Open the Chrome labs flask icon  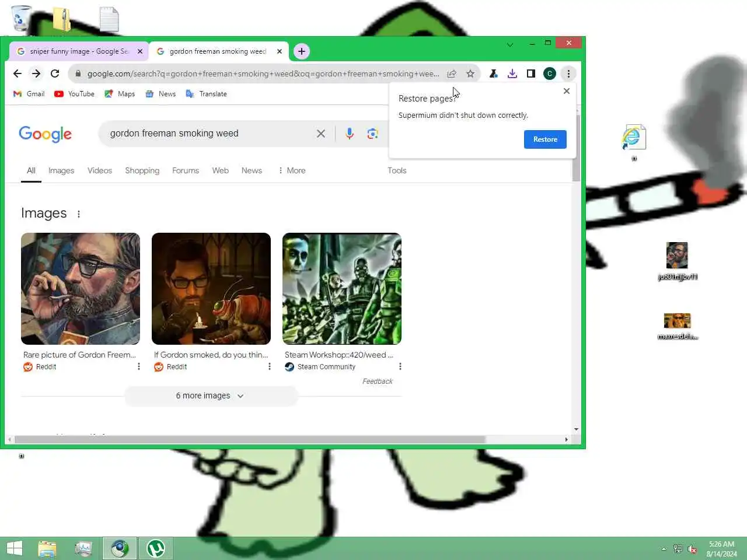494,73
